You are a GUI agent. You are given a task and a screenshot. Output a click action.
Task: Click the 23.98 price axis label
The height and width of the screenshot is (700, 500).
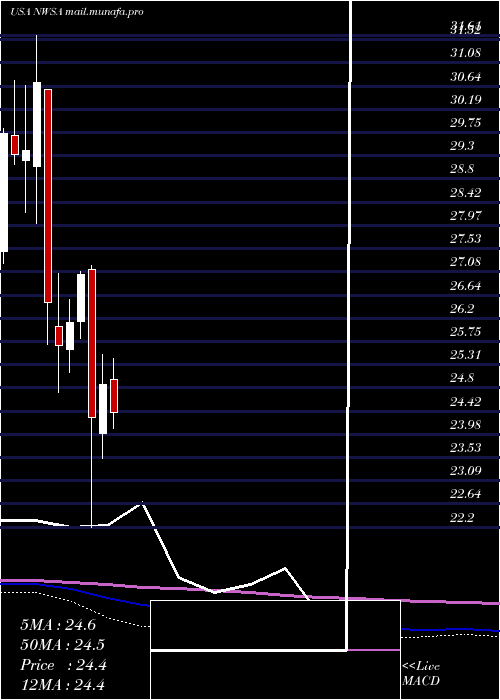466,424
